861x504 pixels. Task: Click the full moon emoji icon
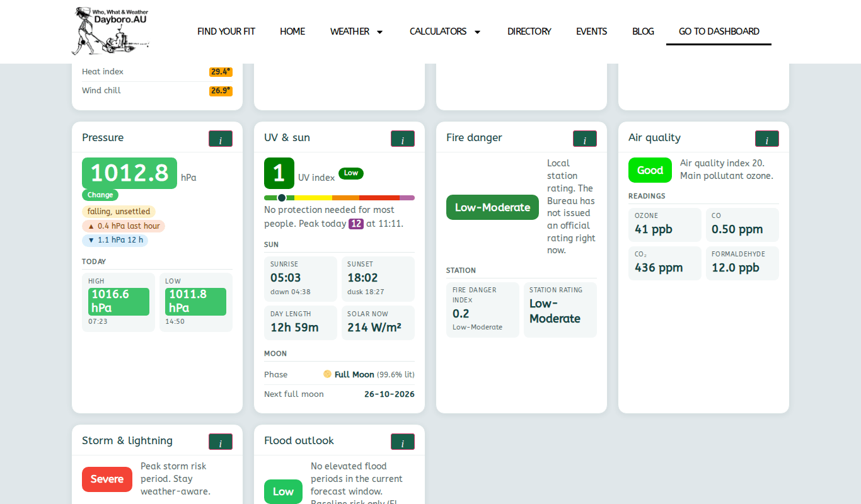327,374
